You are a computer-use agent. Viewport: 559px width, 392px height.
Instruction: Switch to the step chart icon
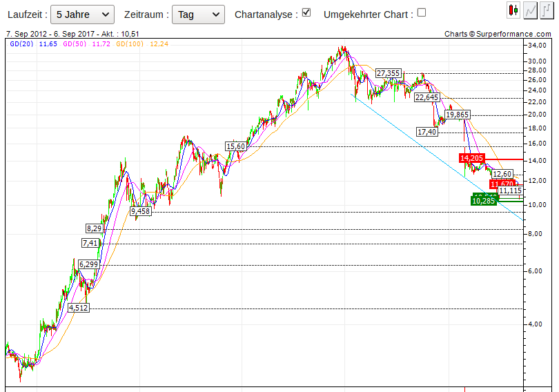(x=547, y=10)
